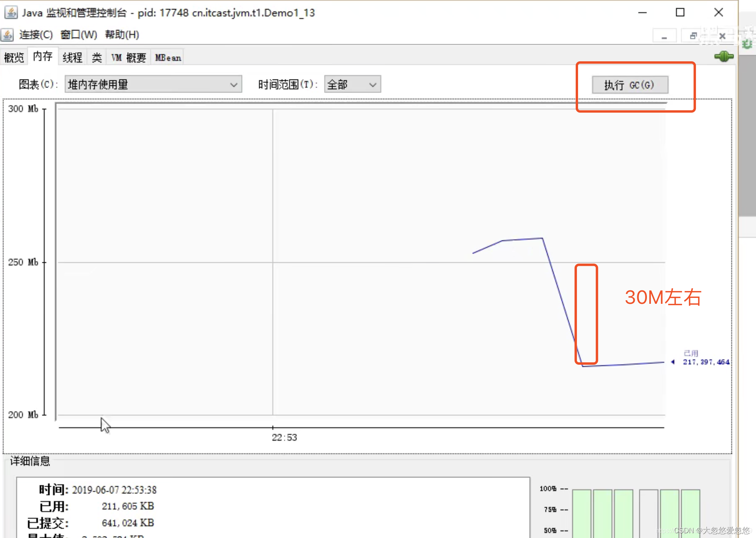Open the MBean tab
Screen dimensions: 756x538
[168, 58]
